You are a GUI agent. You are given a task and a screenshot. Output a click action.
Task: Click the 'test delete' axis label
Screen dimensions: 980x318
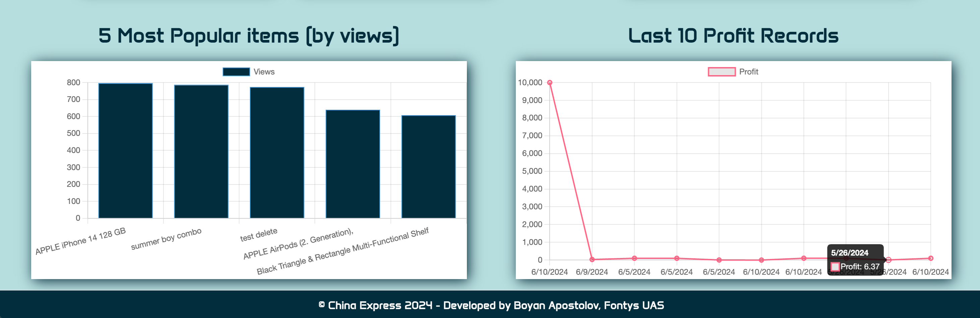(259, 235)
